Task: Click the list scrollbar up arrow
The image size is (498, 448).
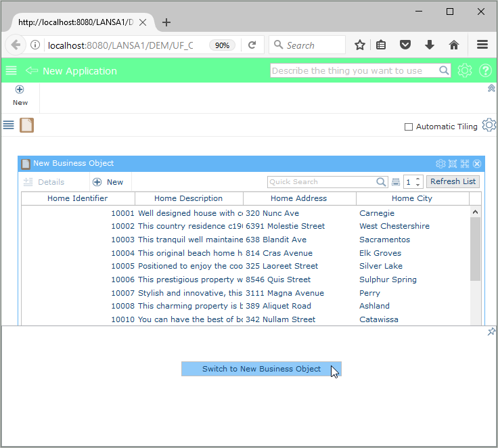Action: click(475, 212)
